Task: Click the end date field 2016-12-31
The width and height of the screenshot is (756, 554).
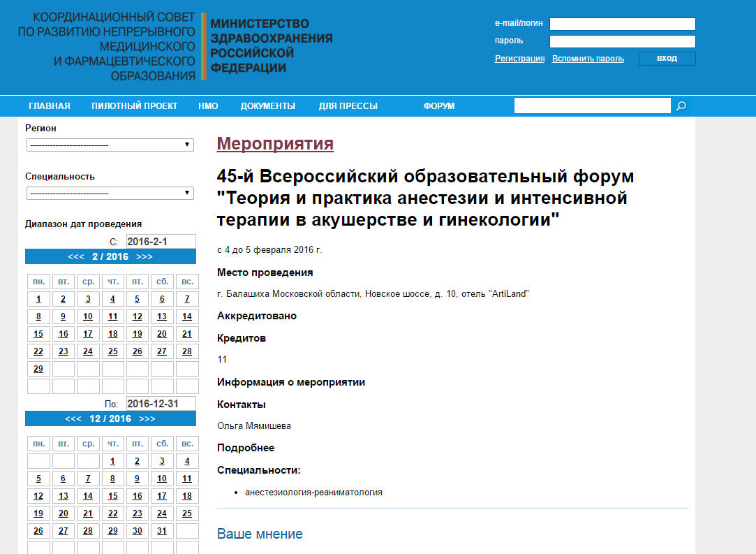Action: pyautogui.click(x=161, y=403)
